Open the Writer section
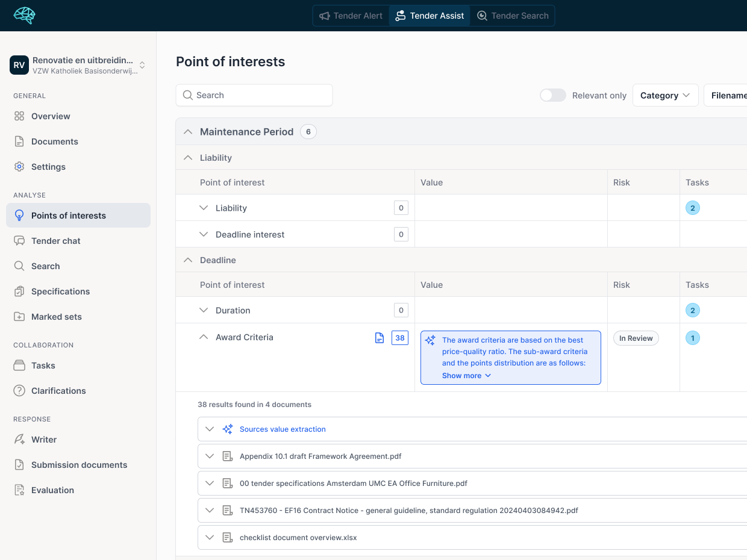The height and width of the screenshot is (560, 747). [x=43, y=440]
